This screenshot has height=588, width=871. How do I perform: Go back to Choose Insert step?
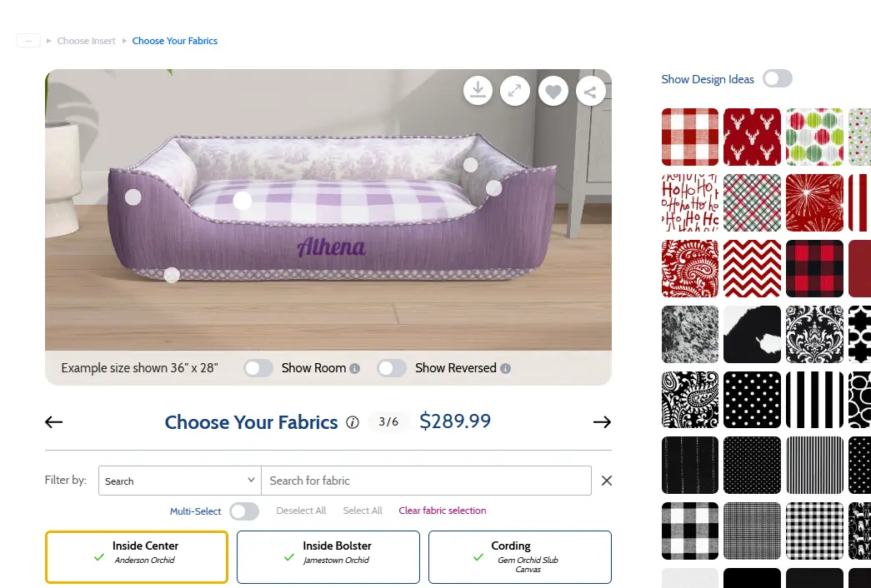(87, 41)
